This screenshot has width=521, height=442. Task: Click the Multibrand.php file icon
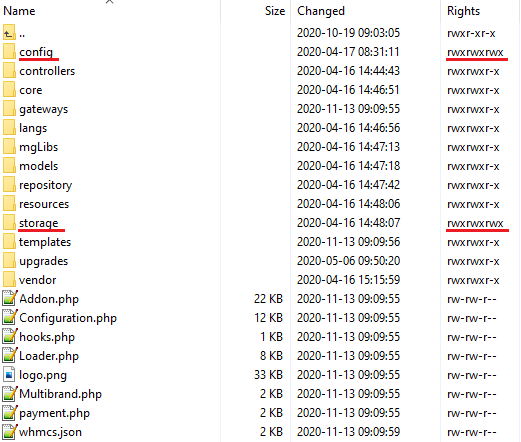click(x=9, y=393)
